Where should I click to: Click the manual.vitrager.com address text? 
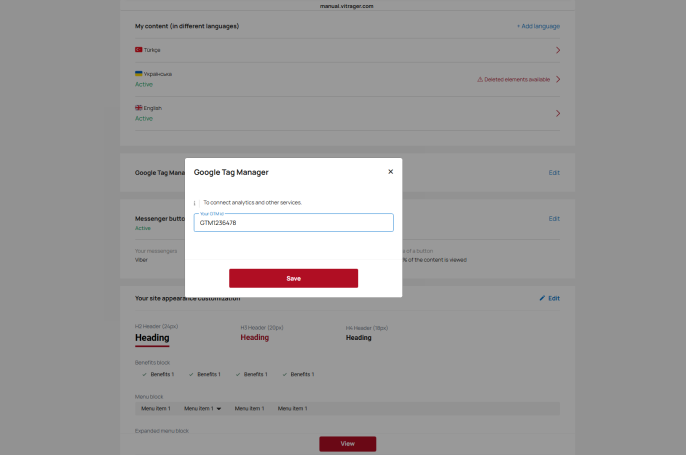(x=346, y=6)
